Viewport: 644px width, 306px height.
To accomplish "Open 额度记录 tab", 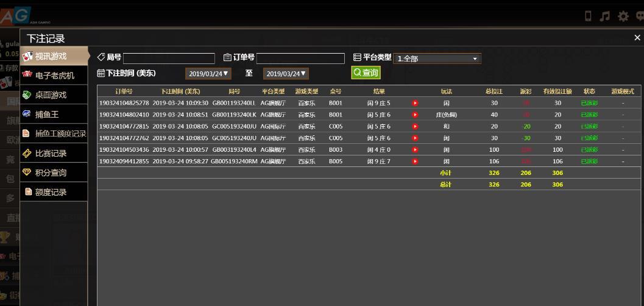I will [x=54, y=192].
